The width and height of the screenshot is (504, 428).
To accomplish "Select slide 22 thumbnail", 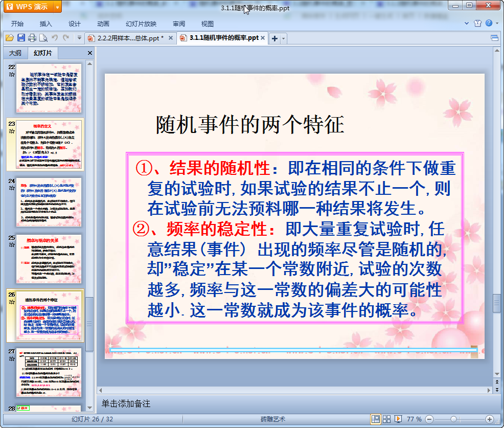I will pos(49,88).
